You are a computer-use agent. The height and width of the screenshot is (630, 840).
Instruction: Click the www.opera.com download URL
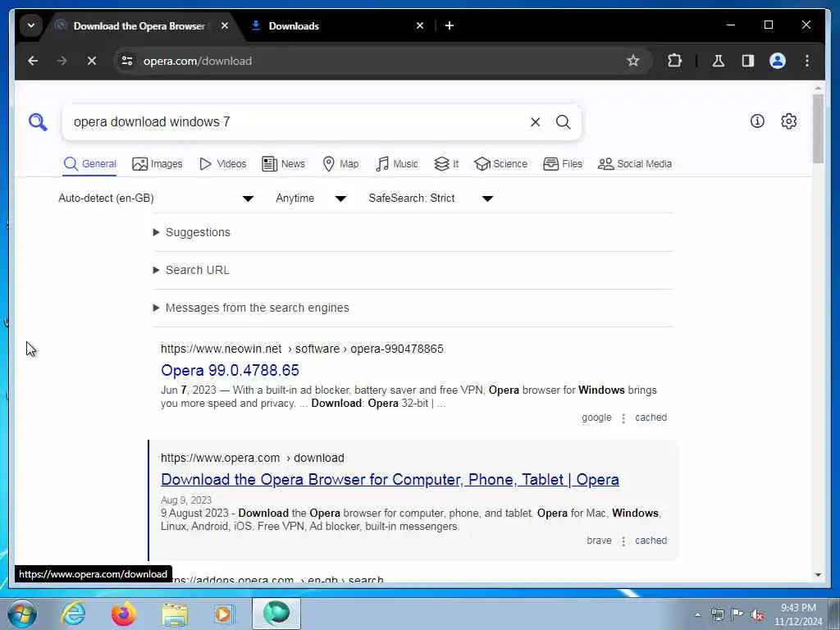coord(253,458)
